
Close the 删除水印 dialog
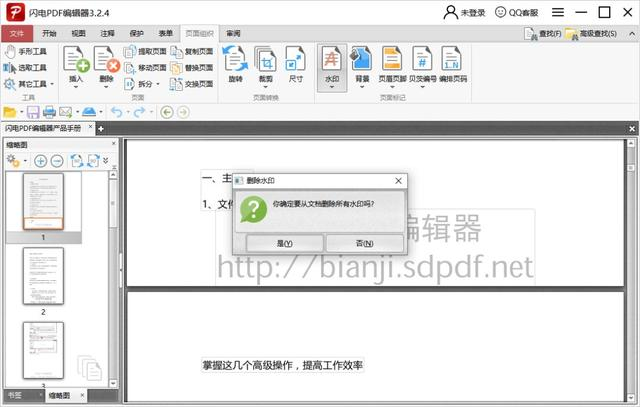(398, 180)
